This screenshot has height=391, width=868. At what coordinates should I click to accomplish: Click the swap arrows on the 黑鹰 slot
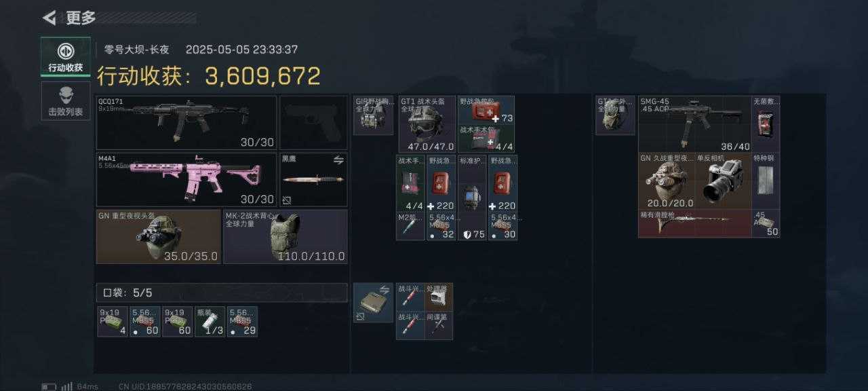[338, 160]
